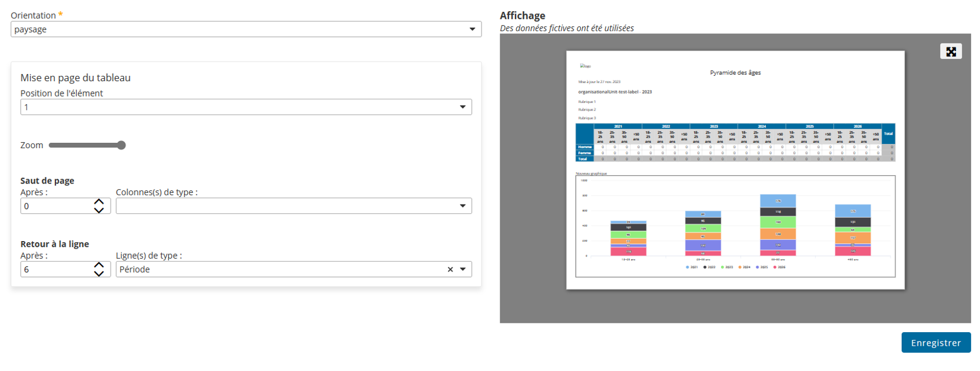The image size is (980, 371).
Task: Decrease the Retour à la ligne Après value
Action: pos(99,273)
